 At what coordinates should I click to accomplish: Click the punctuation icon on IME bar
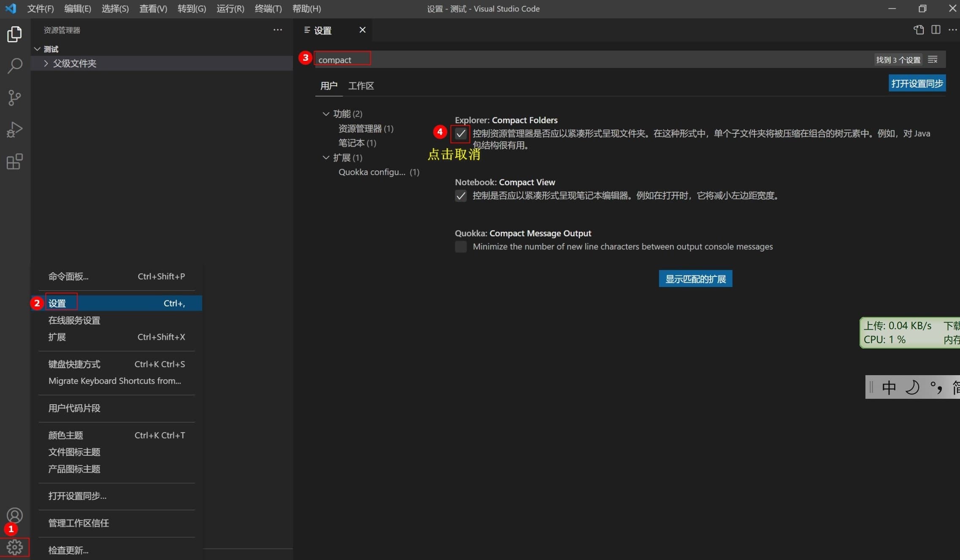pyautogui.click(x=936, y=387)
